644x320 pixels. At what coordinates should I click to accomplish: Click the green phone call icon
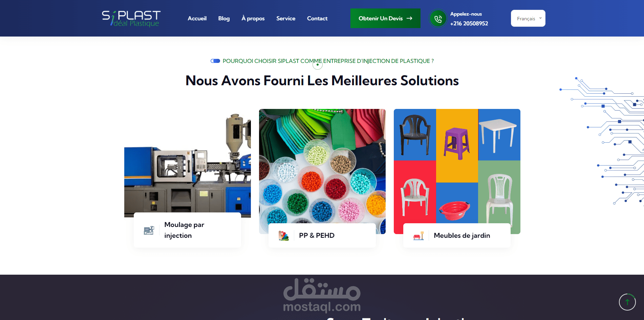pyautogui.click(x=438, y=19)
